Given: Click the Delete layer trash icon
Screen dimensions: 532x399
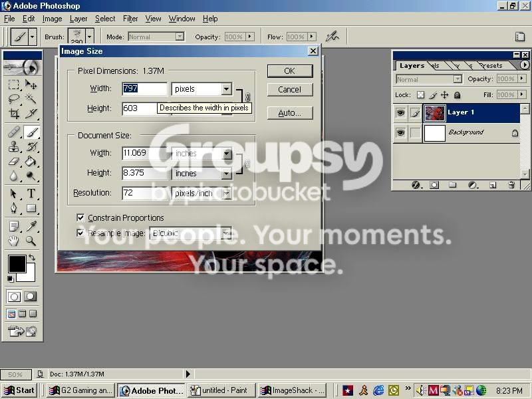Looking at the screenshot, I should (511, 185).
